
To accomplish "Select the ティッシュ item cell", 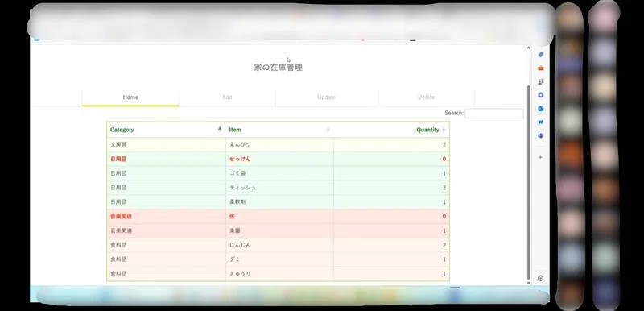I will (279, 188).
